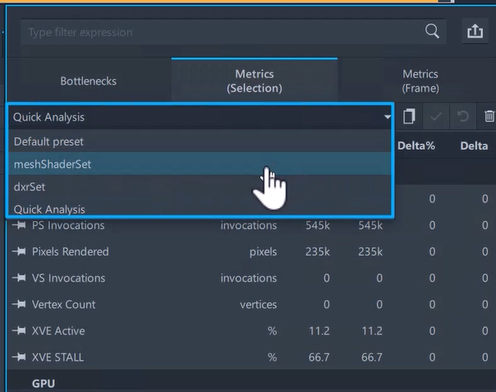
Task: Switch to the Bottlenecks tab
Action: point(88,81)
